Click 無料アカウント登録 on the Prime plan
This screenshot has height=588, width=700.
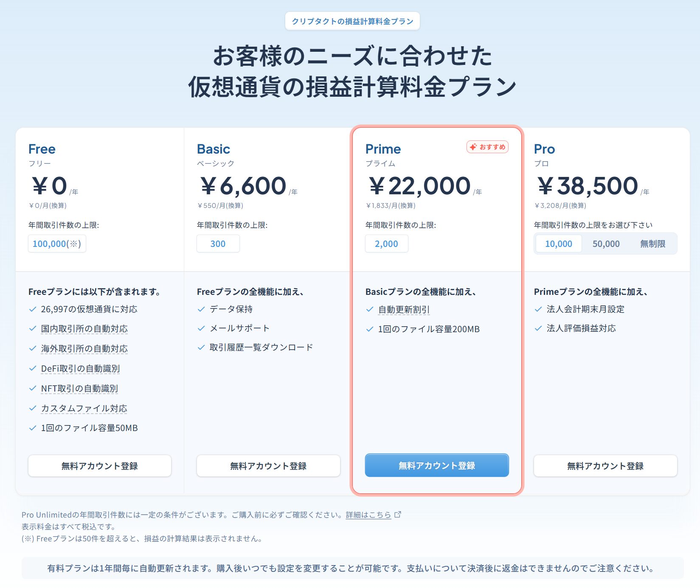(436, 465)
